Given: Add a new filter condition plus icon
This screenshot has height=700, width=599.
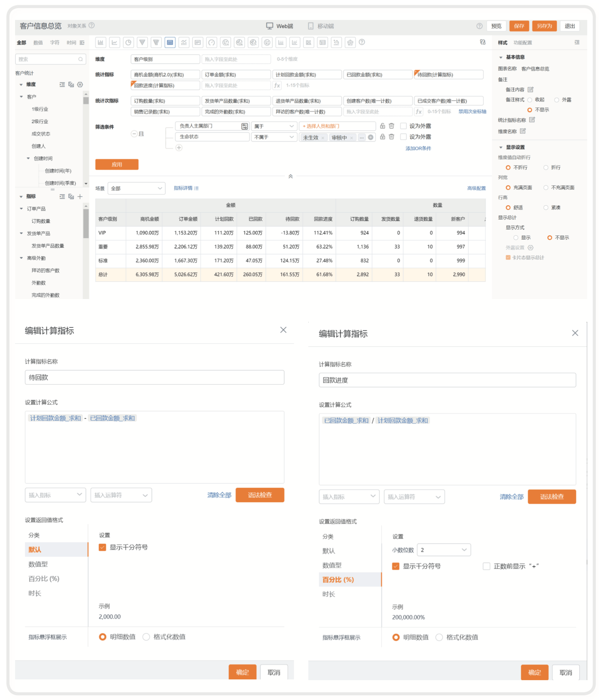Looking at the screenshot, I should click(x=179, y=148).
